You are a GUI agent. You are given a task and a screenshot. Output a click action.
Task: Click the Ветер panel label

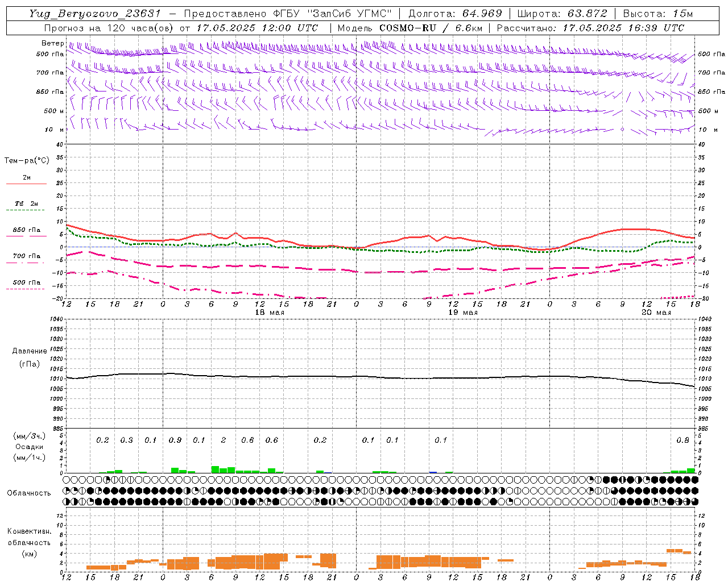coord(53,43)
